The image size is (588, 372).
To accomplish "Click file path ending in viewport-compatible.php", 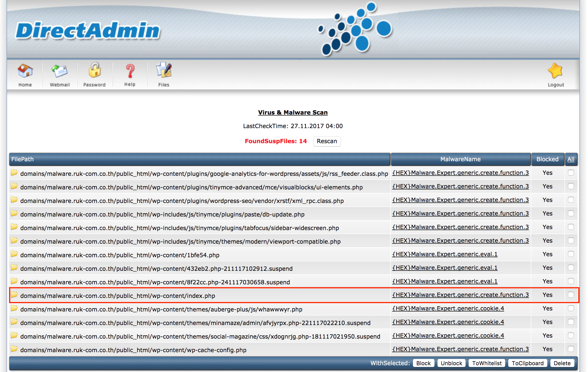I will [x=180, y=242].
